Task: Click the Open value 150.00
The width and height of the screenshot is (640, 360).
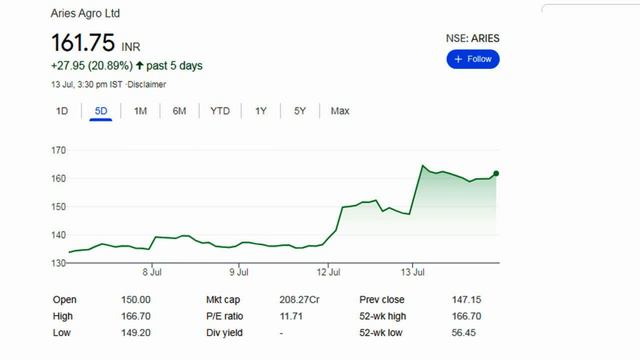Action: pyautogui.click(x=136, y=300)
